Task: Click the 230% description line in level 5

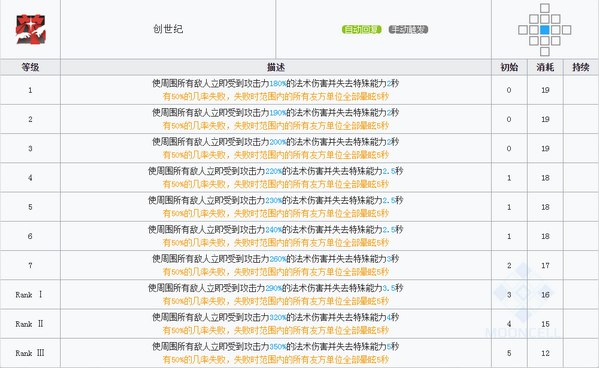Action: pyautogui.click(x=275, y=200)
